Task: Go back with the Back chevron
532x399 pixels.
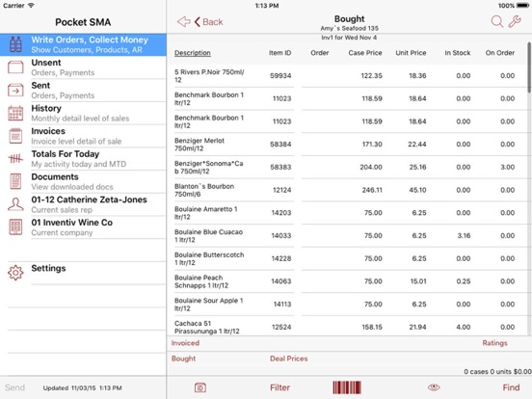Action: tap(209, 22)
